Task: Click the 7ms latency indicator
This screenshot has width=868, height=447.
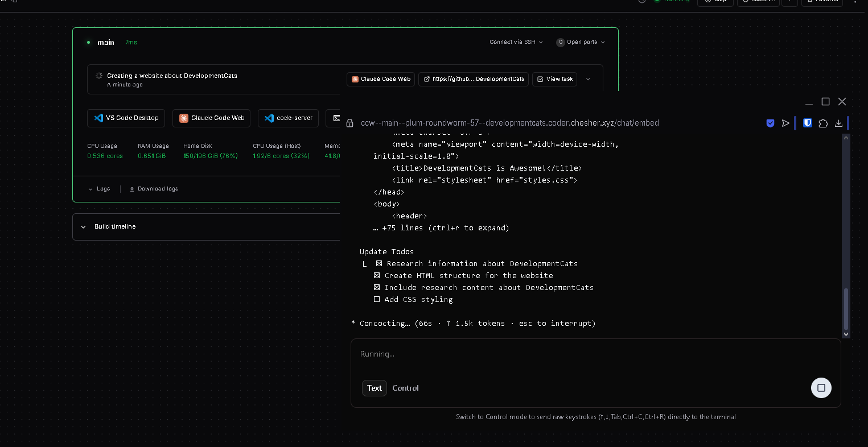Action: click(131, 42)
